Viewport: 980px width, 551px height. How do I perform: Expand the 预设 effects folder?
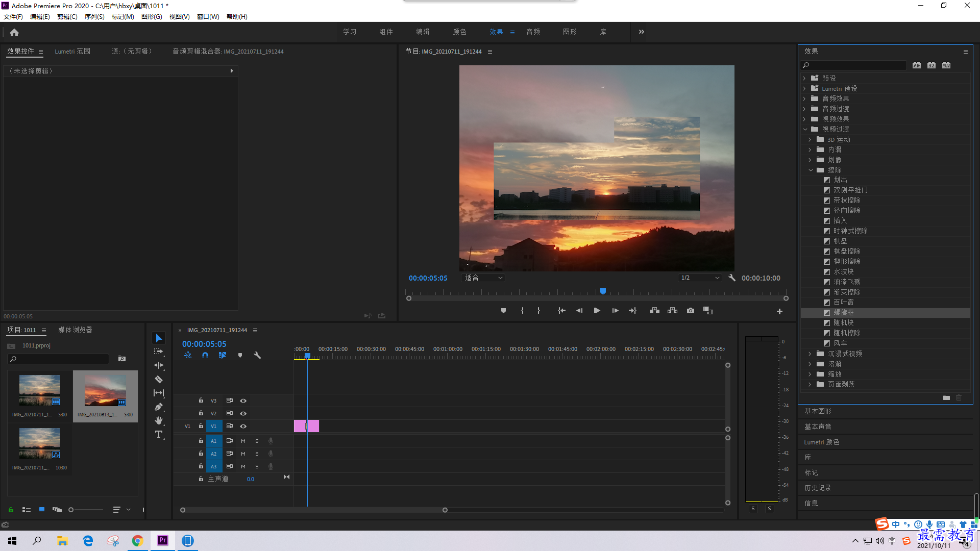pos(804,79)
